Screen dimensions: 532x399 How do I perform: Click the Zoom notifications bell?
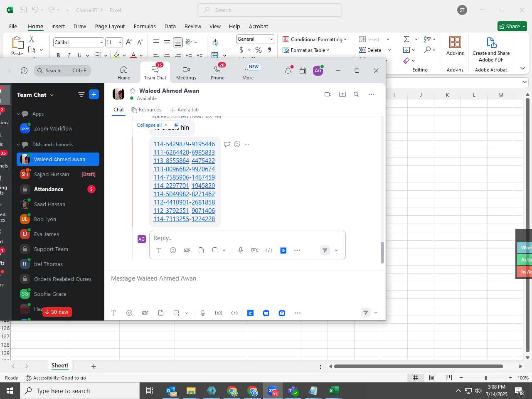(x=288, y=71)
